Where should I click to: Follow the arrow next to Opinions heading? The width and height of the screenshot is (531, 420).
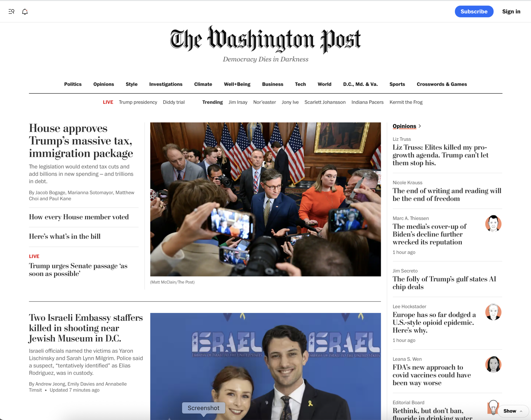pyautogui.click(x=420, y=126)
